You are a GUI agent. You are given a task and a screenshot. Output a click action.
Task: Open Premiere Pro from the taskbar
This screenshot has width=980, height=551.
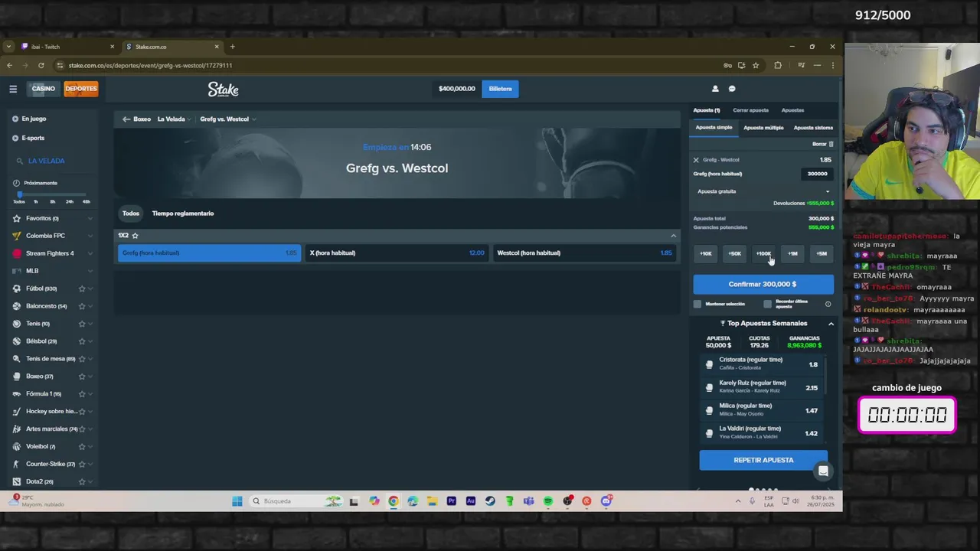click(x=451, y=501)
